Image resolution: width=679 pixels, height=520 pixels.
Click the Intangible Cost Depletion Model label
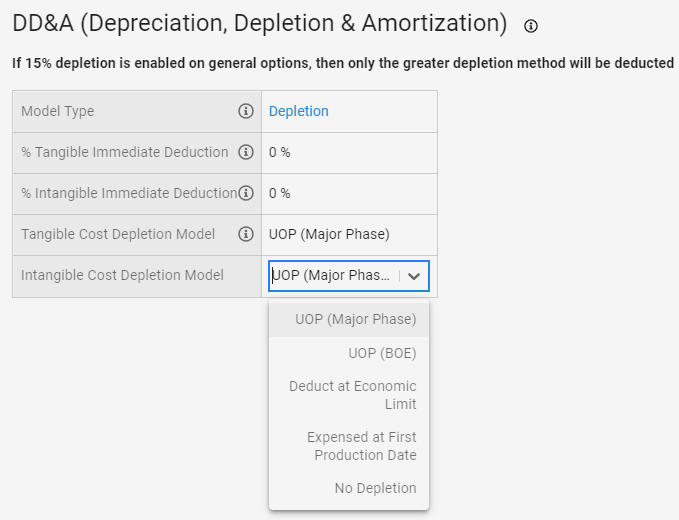[x=123, y=275]
